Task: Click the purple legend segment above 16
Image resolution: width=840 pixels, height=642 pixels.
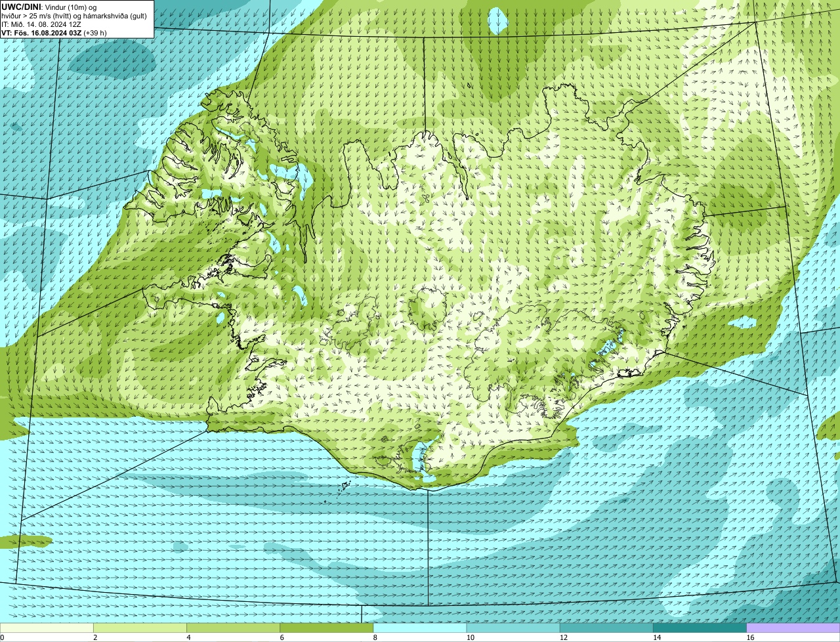Action: (793, 628)
